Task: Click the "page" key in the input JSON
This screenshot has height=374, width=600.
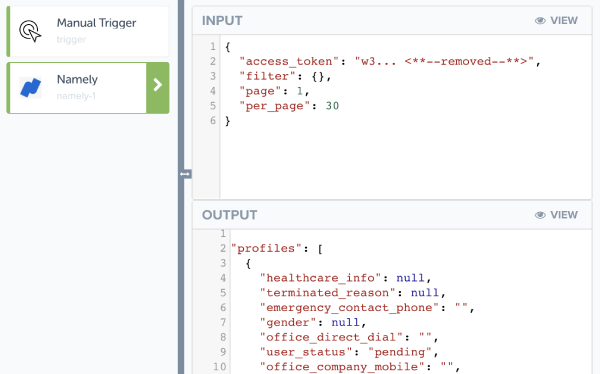Action: click(x=260, y=91)
